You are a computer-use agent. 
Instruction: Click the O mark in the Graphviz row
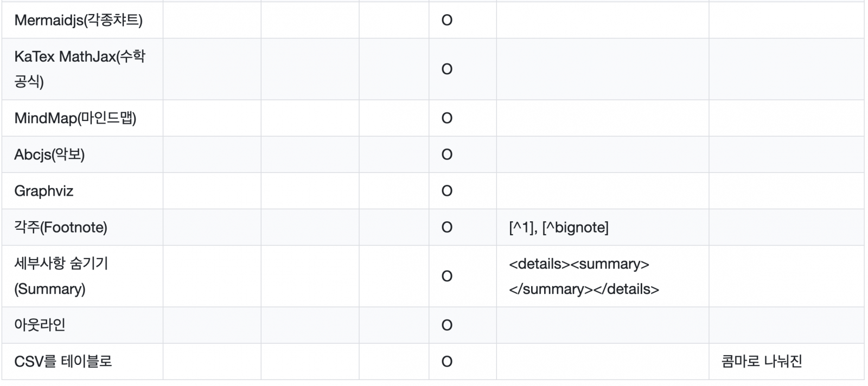tap(447, 191)
